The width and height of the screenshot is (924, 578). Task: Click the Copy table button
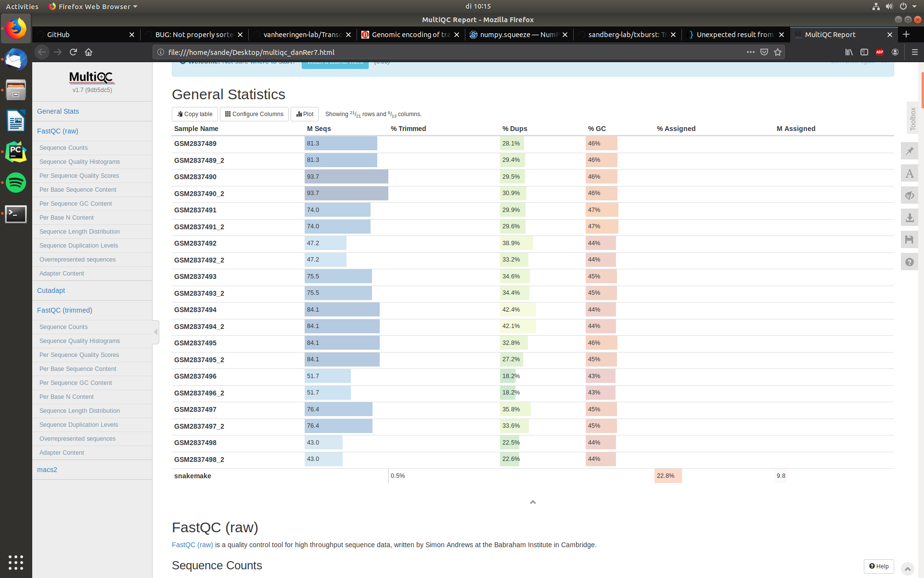click(x=194, y=114)
